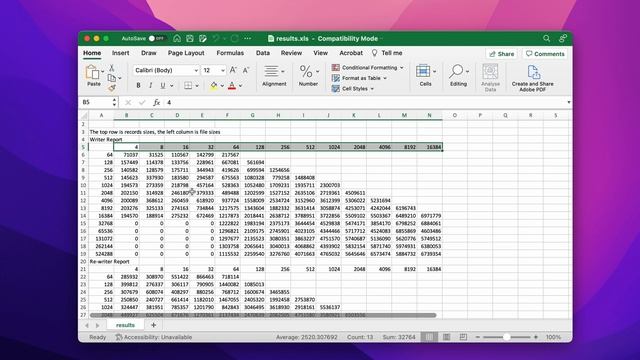
Task: Click the Save icon in title bar
Action: click(190, 38)
